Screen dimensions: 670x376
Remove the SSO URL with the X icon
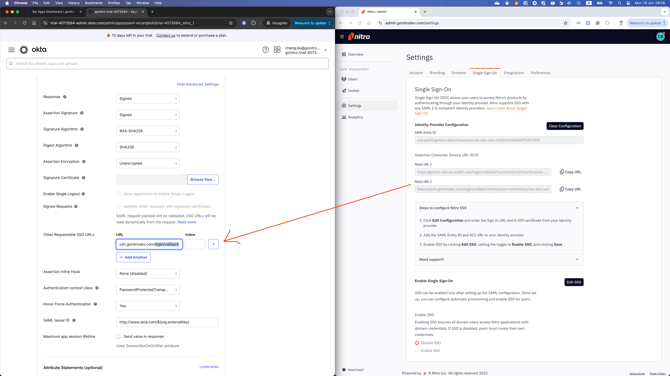[213, 244]
